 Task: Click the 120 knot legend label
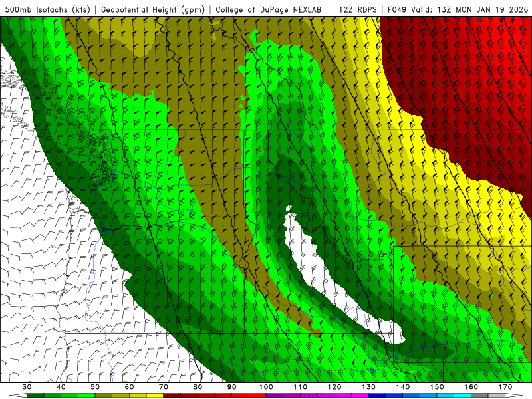click(334, 387)
